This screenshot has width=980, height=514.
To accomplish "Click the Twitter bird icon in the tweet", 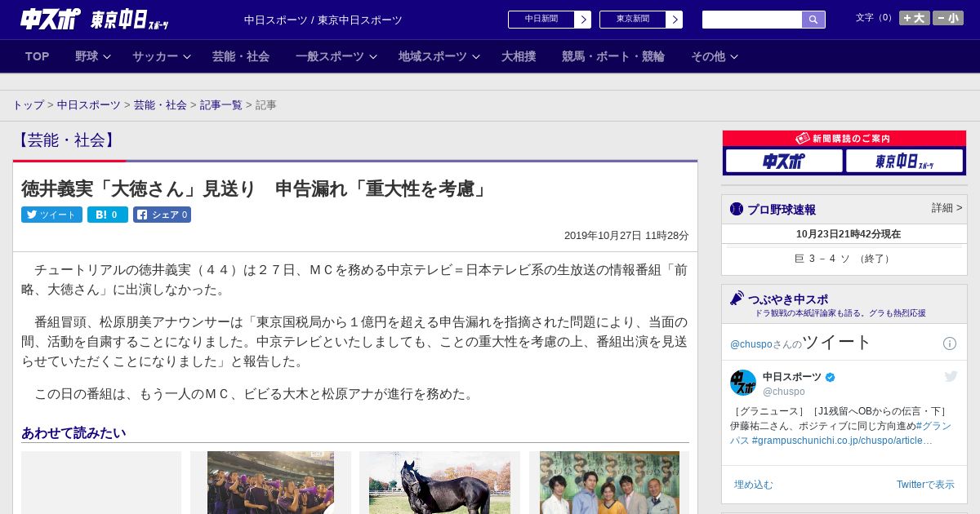I will point(951,376).
